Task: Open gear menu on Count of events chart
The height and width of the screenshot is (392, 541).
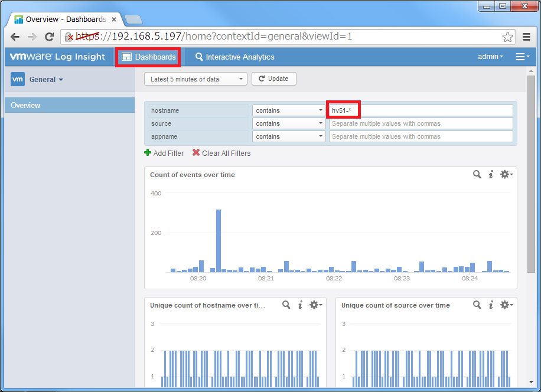Action: [506, 175]
